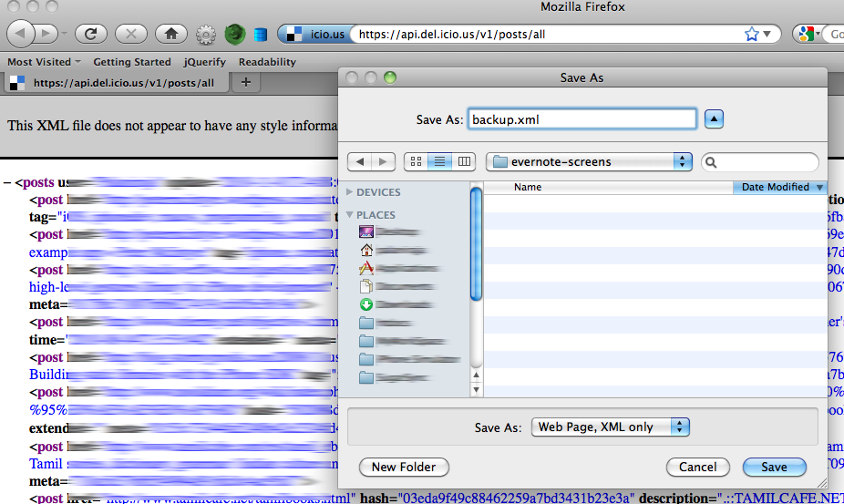Stop loading with the X toolbar button
Screen dimensions: 844x504
[131, 34]
